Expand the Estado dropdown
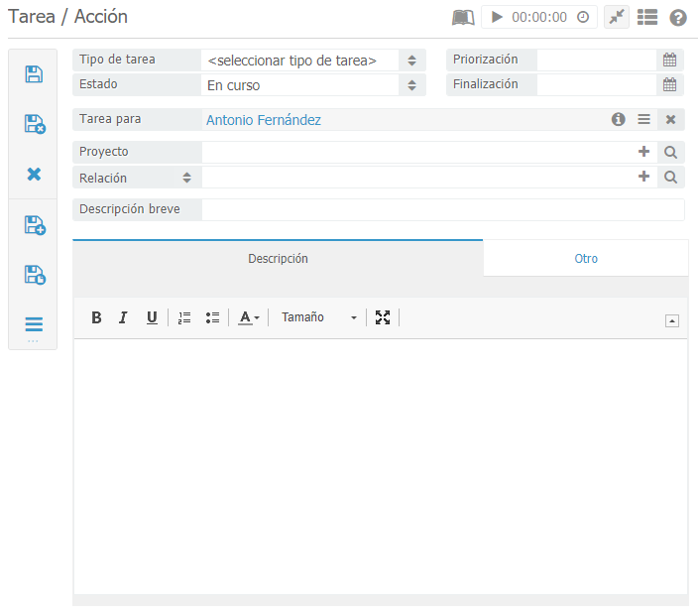Image resolution: width=698 pixels, height=616 pixels. click(x=312, y=85)
